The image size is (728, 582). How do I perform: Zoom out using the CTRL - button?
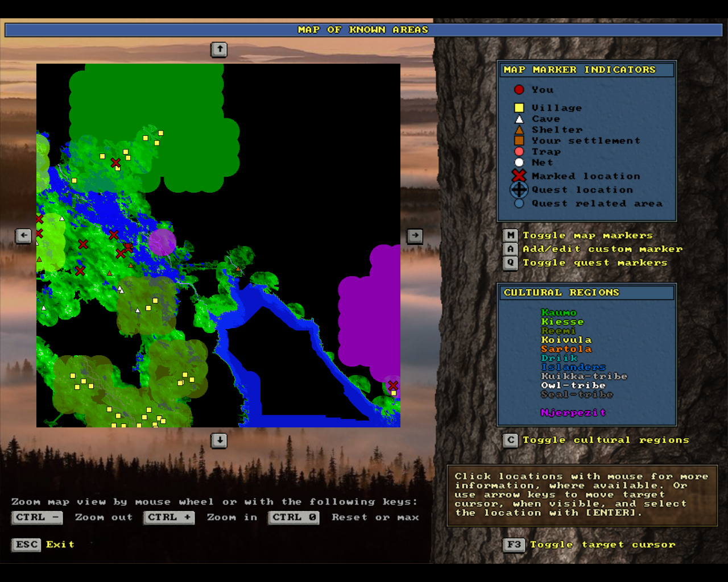pos(38,517)
